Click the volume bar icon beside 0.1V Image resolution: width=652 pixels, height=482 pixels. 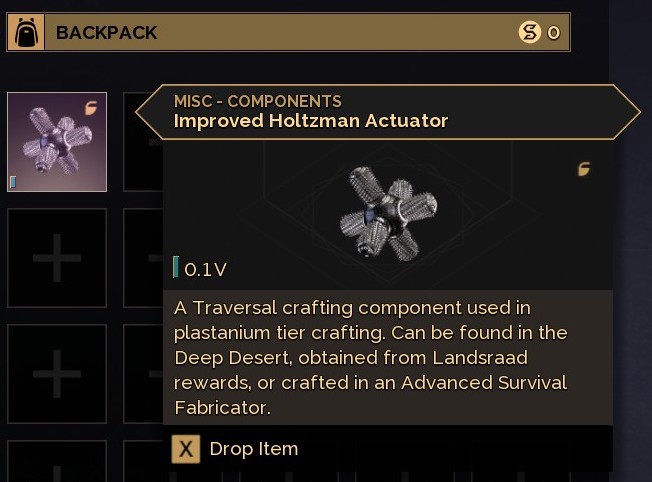tap(176, 268)
